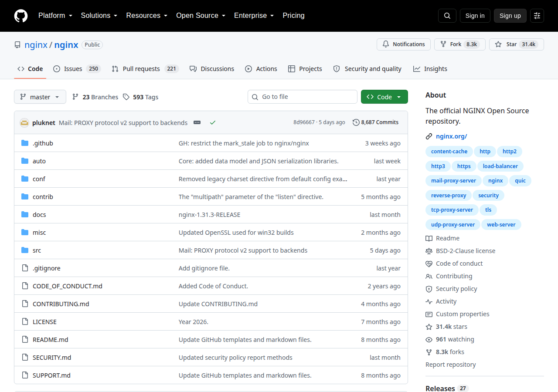Expand the green Code dropdown
558x392 pixels.
pos(384,97)
